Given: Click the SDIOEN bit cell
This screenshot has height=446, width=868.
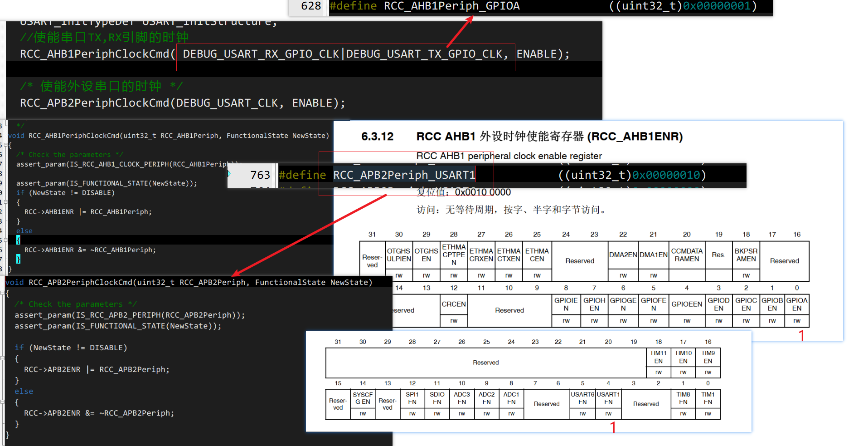Looking at the screenshot, I should 437,398.
